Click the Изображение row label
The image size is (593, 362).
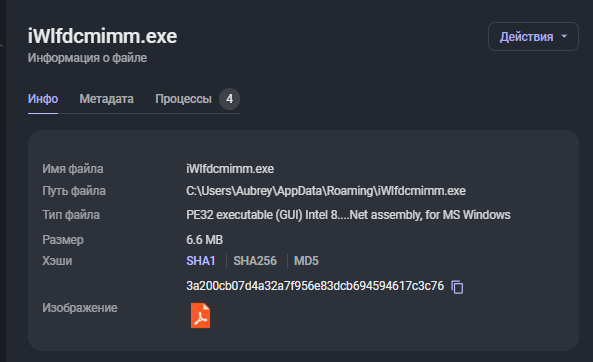click(x=80, y=308)
